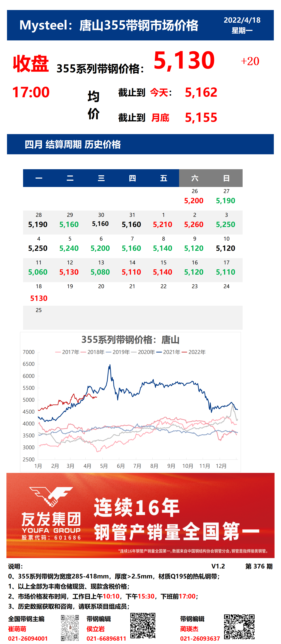Click the 友发集团 YOUFA GROUP name

coord(51,523)
